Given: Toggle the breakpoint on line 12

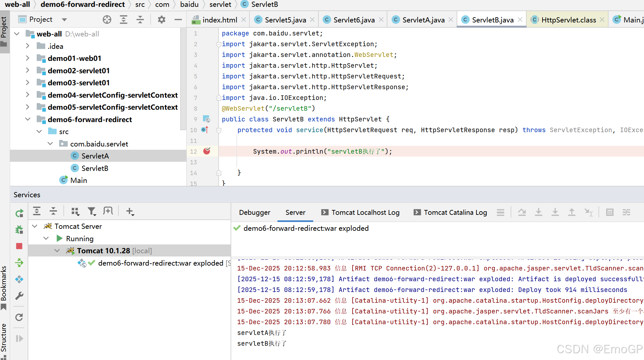Looking at the screenshot, I should pos(207,151).
